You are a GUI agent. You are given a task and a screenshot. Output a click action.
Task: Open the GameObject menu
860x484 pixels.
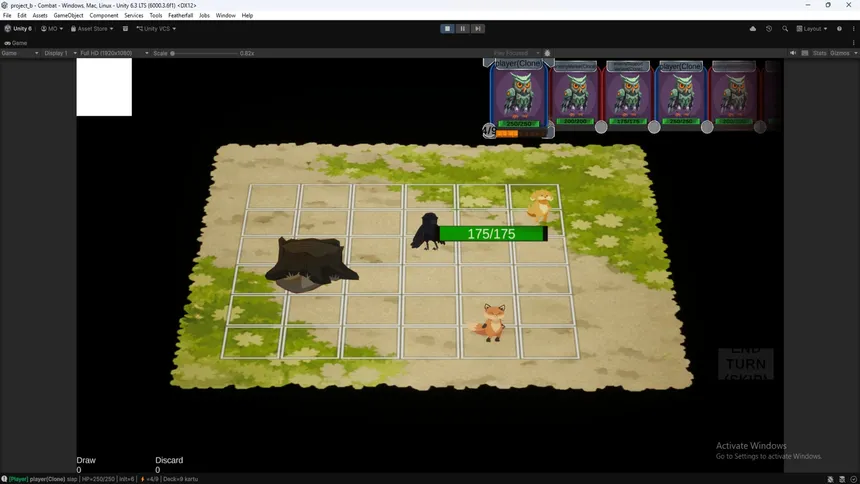click(x=68, y=16)
